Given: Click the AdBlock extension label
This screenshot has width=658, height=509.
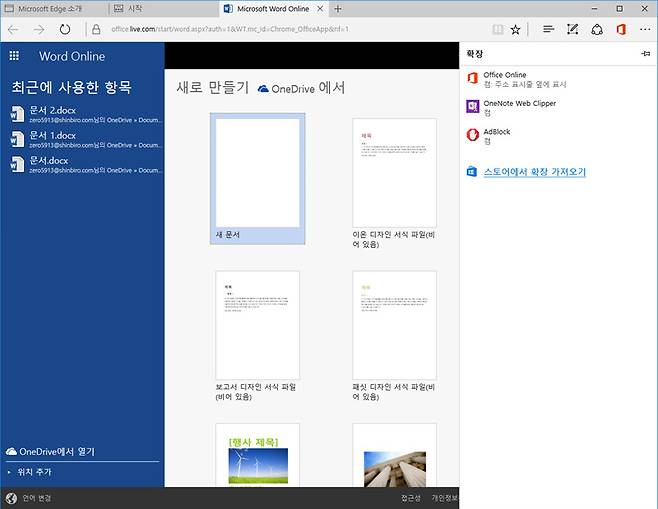Looking at the screenshot, I should point(497,132).
